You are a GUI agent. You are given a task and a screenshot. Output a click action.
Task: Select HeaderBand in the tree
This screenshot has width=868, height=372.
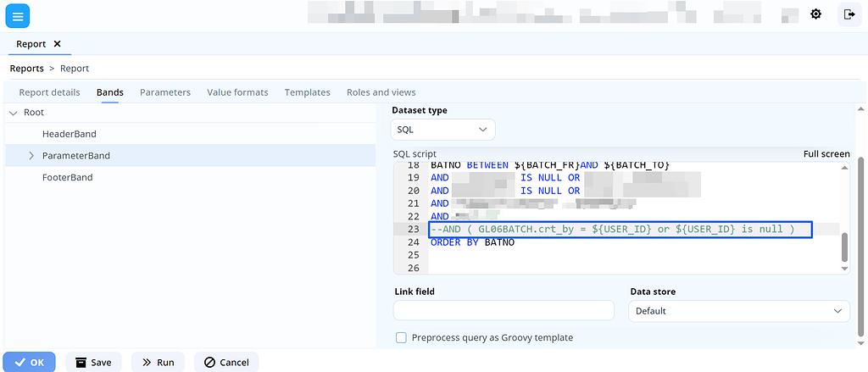click(x=70, y=134)
